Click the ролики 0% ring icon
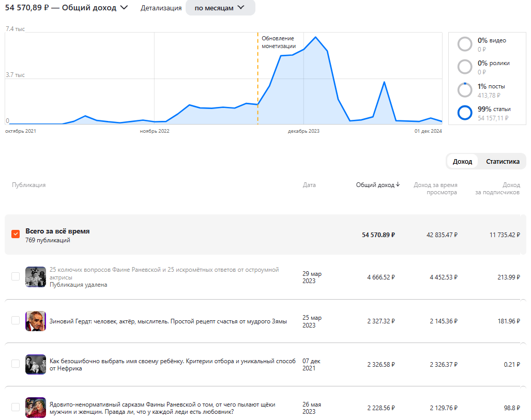Viewport: 531px width, 420px height. (x=465, y=67)
